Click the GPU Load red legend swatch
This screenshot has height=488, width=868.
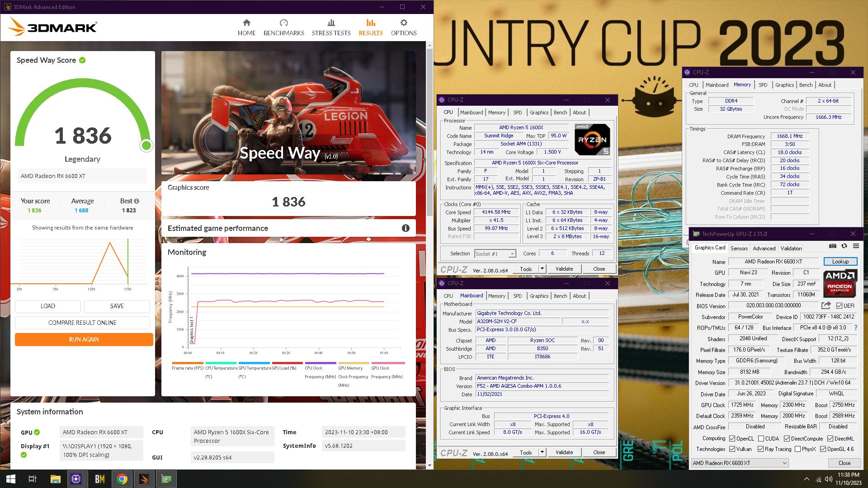[287, 363]
